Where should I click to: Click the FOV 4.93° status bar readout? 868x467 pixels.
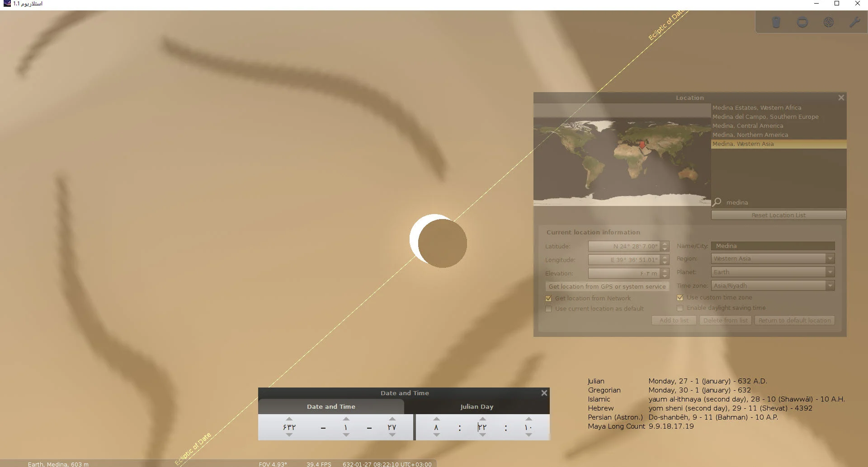[x=273, y=464]
